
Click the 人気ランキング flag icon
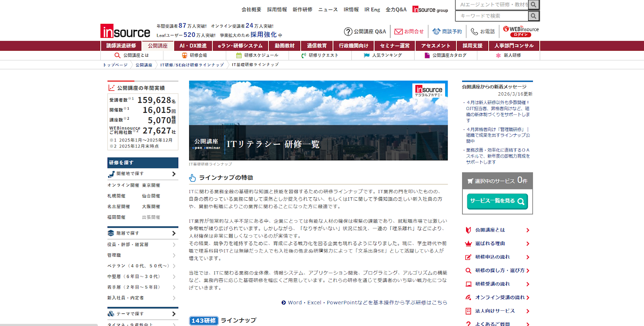pyautogui.click(x=367, y=56)
